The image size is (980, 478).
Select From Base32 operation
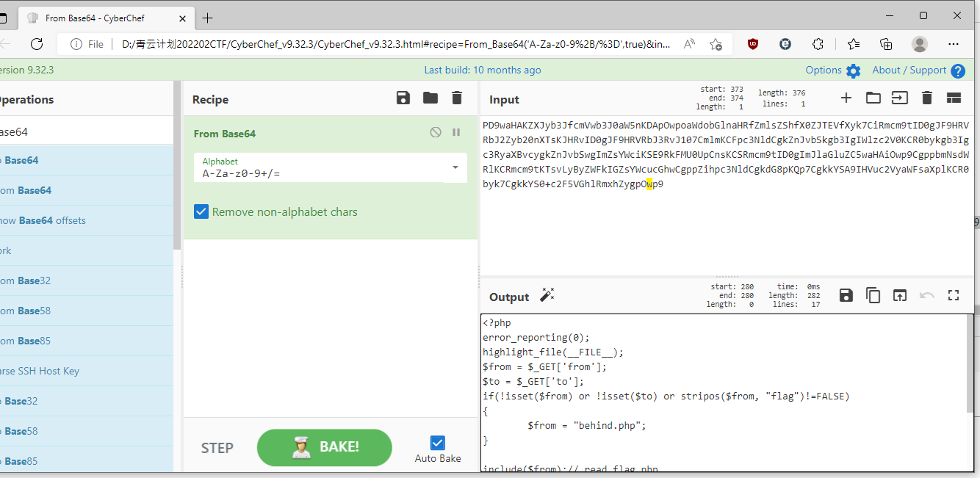pos(86,280)
